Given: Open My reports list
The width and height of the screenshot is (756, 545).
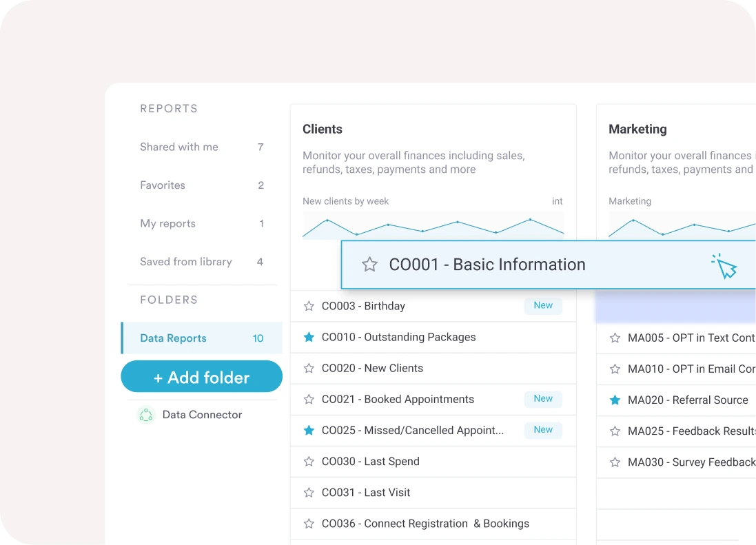Looking at the screenshot, I should [168, 223].
